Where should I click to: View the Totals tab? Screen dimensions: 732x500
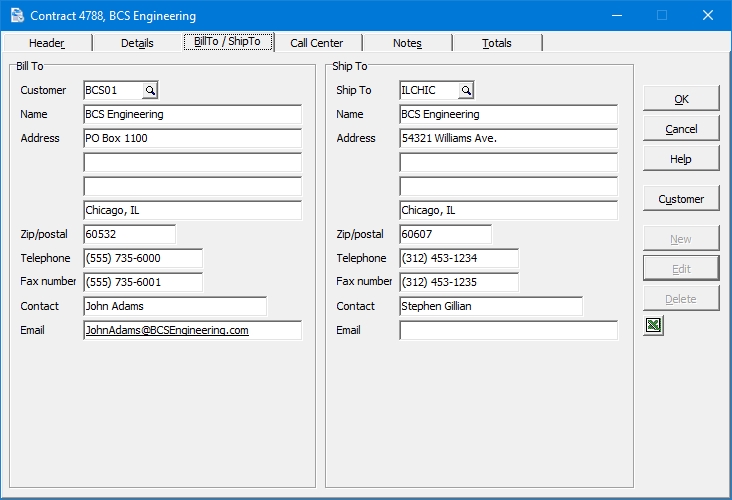(497, 43)
